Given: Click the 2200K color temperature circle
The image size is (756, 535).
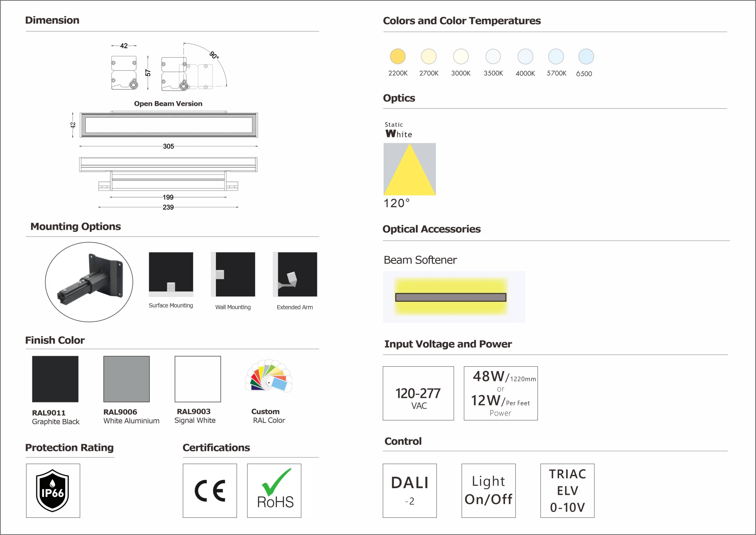Looking at the screenshot, I should pos(397,56).
